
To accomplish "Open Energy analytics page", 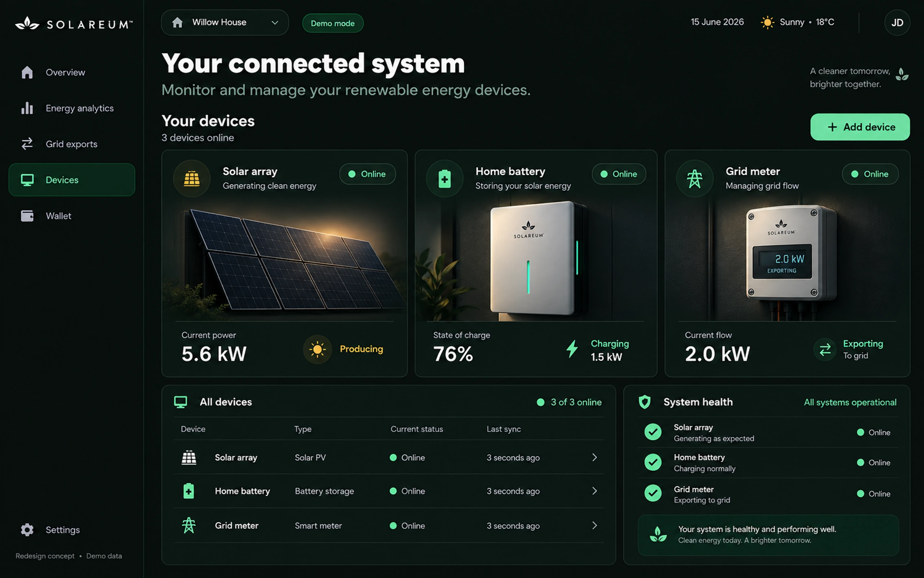I will (72, 108).
